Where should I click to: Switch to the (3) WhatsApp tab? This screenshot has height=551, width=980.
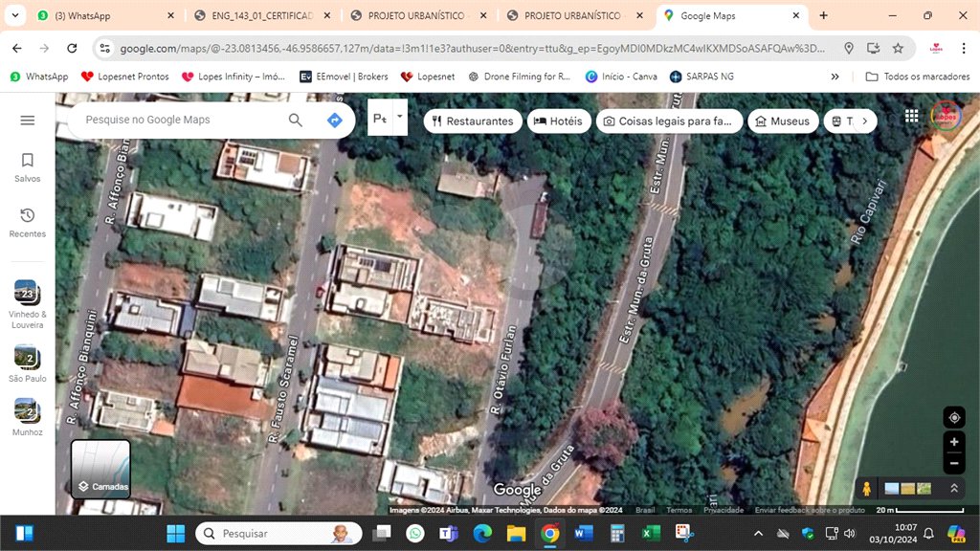[x=103, y=15]
